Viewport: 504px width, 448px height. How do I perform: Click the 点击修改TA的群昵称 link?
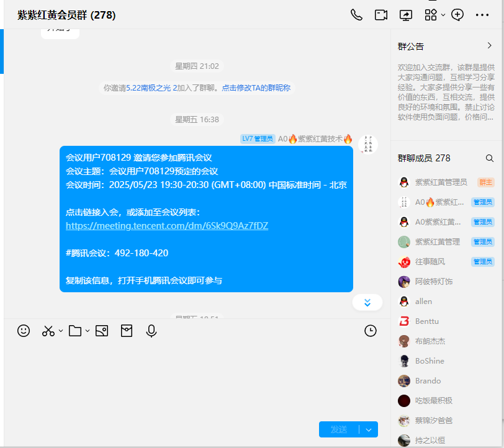click(x=256, y=87)
